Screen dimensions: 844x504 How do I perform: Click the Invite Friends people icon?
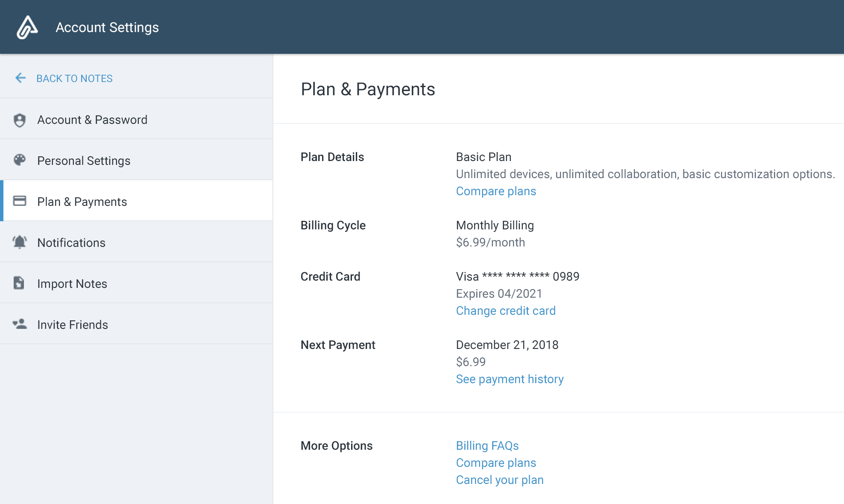click(x=20, y=324)
